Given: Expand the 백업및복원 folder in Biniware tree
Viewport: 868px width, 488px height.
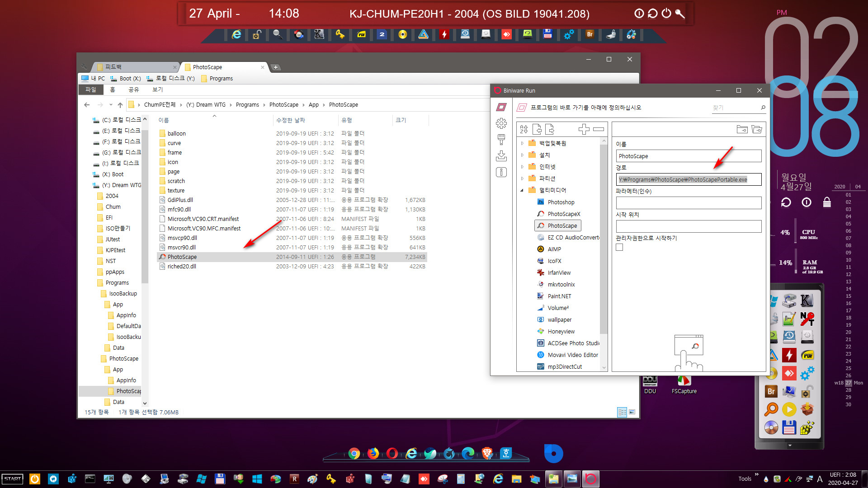Looking at the screenshot, I should (522, 143).
